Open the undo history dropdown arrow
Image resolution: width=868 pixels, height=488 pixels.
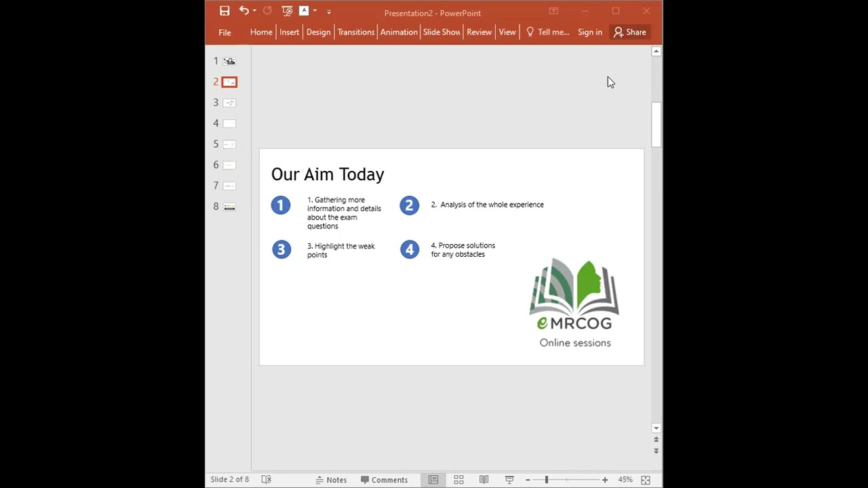click(x=254, y=11)
